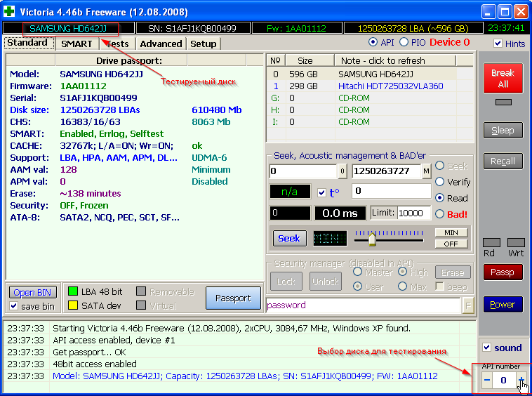Click the red Break All button

coord(503,79)
